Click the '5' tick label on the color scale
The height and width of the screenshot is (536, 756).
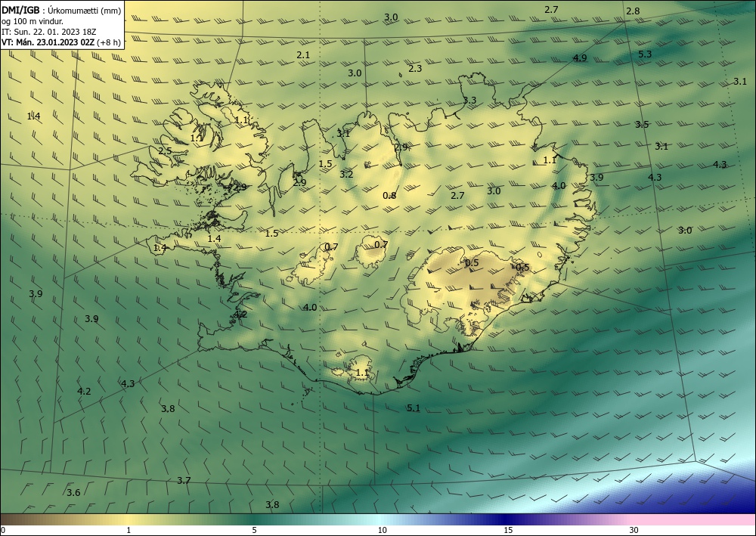pyautogui.click(x=254, y=530)
